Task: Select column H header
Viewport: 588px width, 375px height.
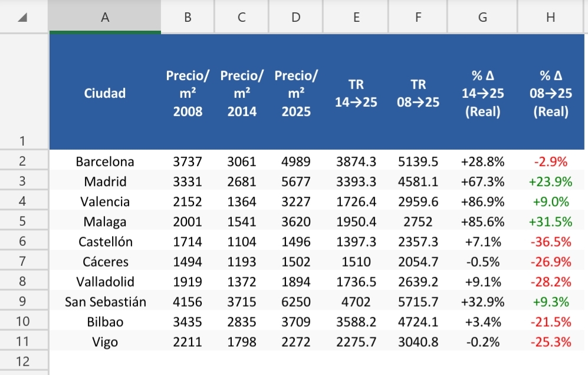Action: pyautogui.click(x=550, y=18)
